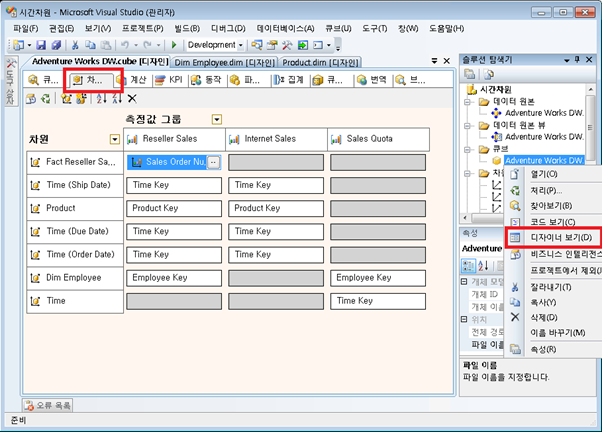Click the Solution Explorer horizontal scrollbar left arrow
Image resolution: width=602 pixels, height=432 pixels.
tap(466, 218)
